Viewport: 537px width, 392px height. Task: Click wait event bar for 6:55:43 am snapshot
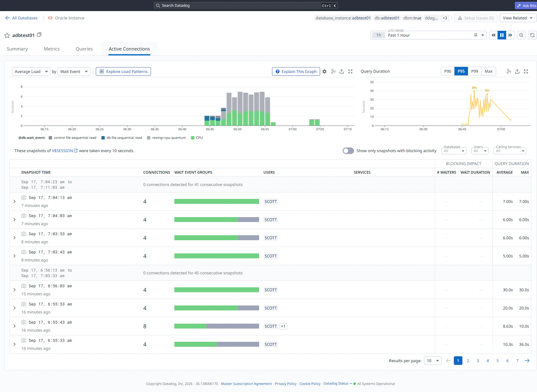tap(217, 326)
